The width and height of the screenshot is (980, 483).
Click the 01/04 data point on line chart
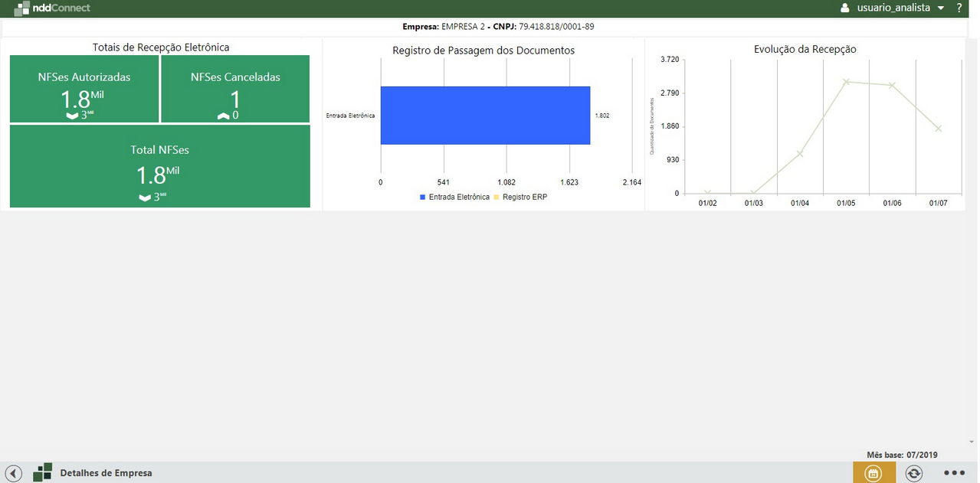point(800,154)
